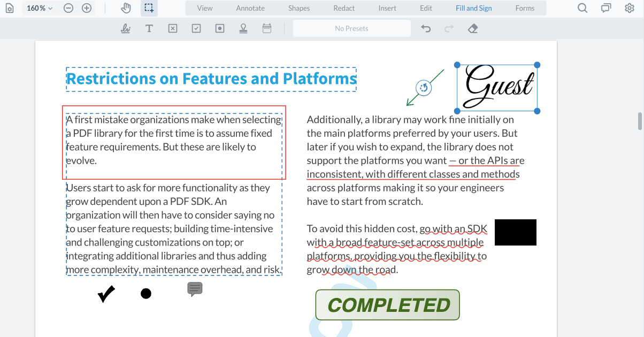
Task: Switch to the Annotate tab
Action: (x=250, y=8)
